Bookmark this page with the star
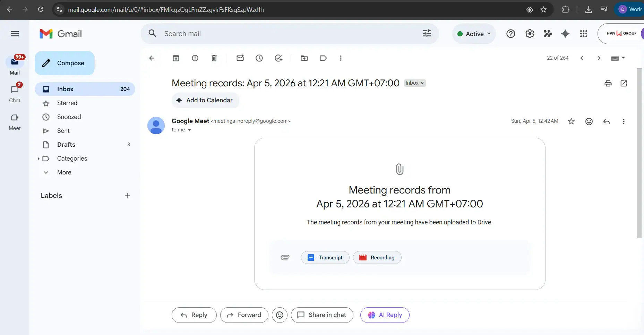This screenshot has width=644, height=335. pos(543,9)
